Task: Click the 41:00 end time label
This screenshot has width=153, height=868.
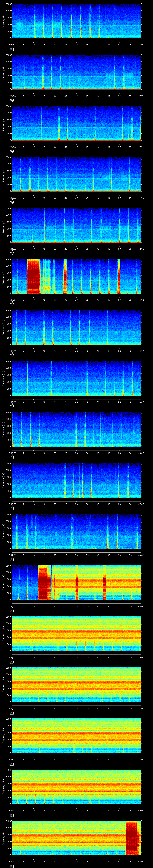Action: pyautogui.click(x=141, y=198)
